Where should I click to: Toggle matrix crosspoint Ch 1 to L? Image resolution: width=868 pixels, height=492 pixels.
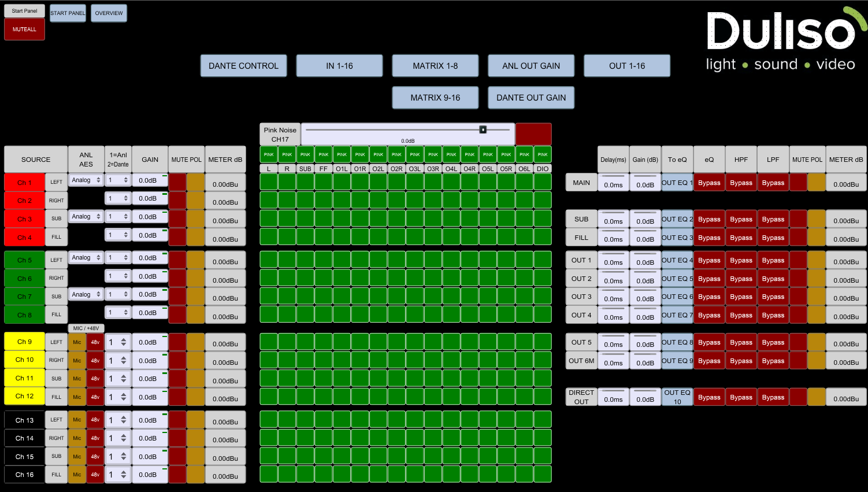(x=269, y=182)
